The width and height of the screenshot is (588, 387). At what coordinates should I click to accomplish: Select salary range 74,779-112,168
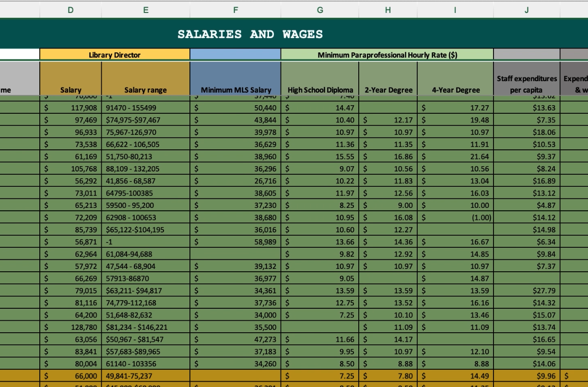click(x=146, y=302)
